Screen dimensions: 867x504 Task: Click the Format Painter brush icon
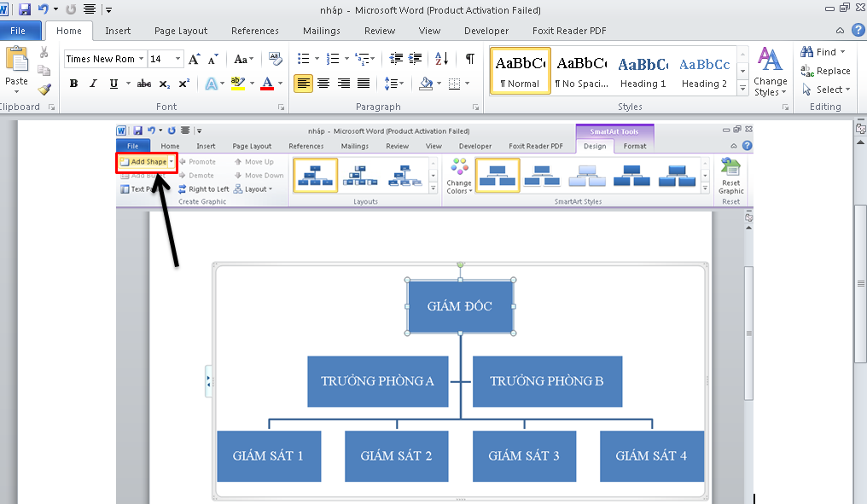(x=44, y=89)
